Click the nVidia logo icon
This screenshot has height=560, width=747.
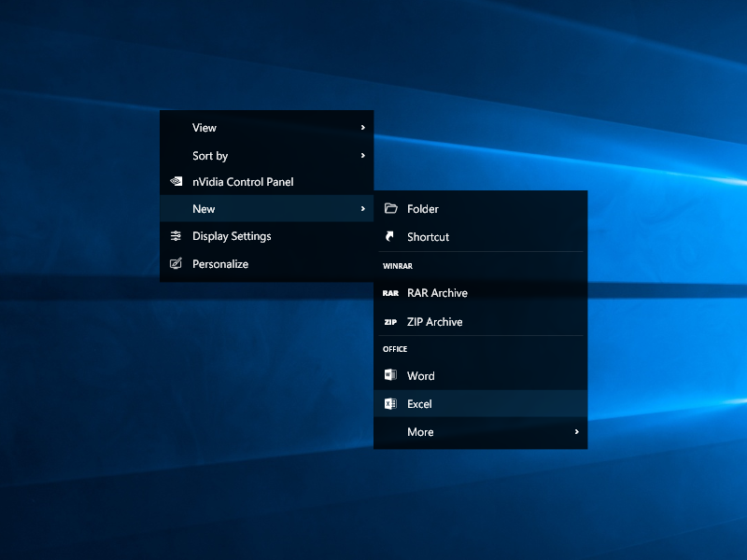[x=176, y=182]
